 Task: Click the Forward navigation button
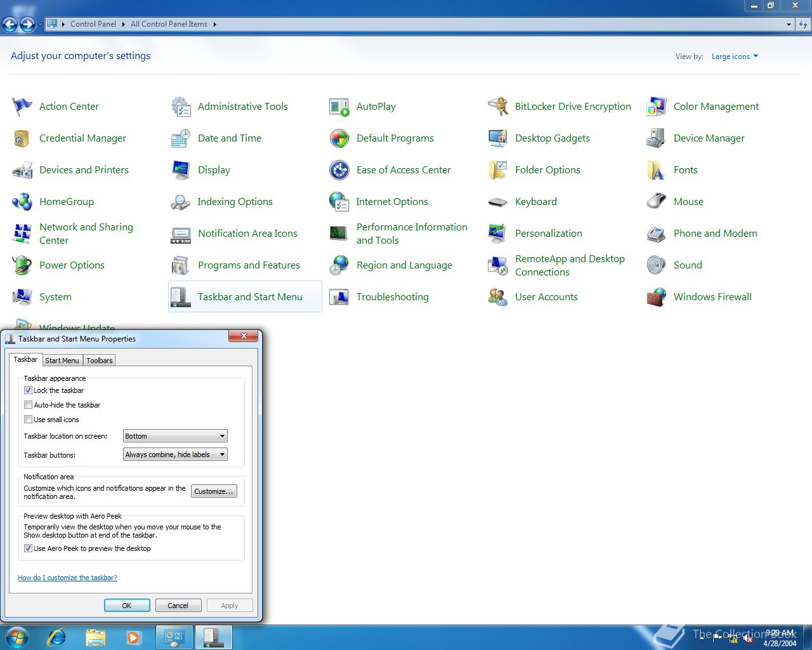27,25
